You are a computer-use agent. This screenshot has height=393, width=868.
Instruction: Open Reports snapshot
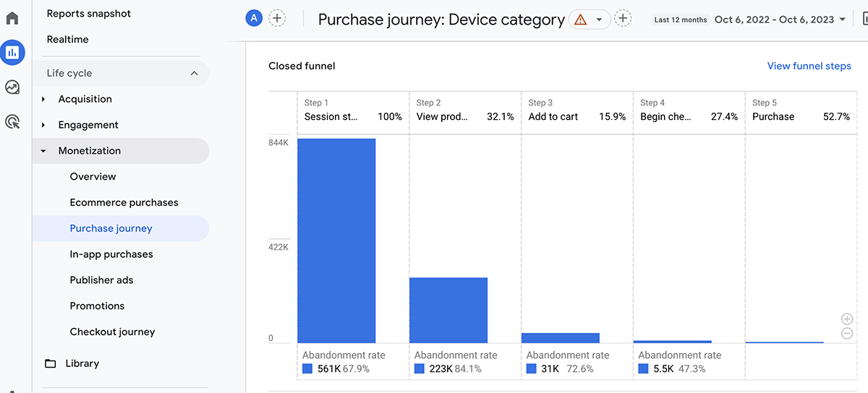89,14
